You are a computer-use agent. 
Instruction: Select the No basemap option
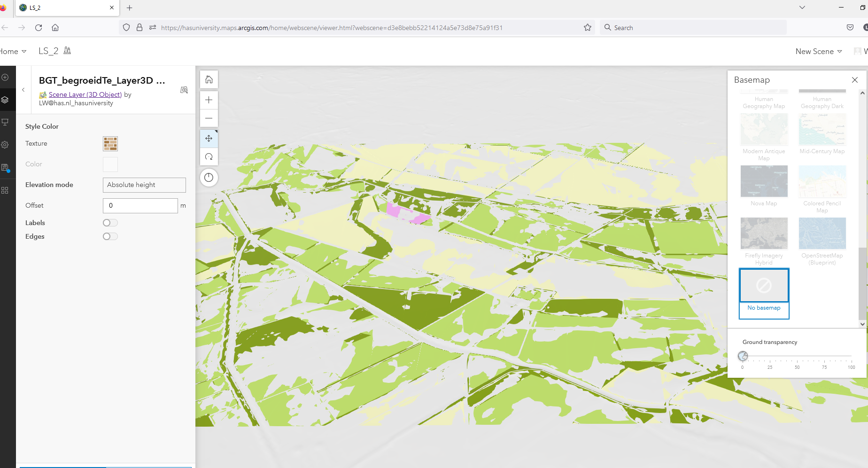pos(764,285)
